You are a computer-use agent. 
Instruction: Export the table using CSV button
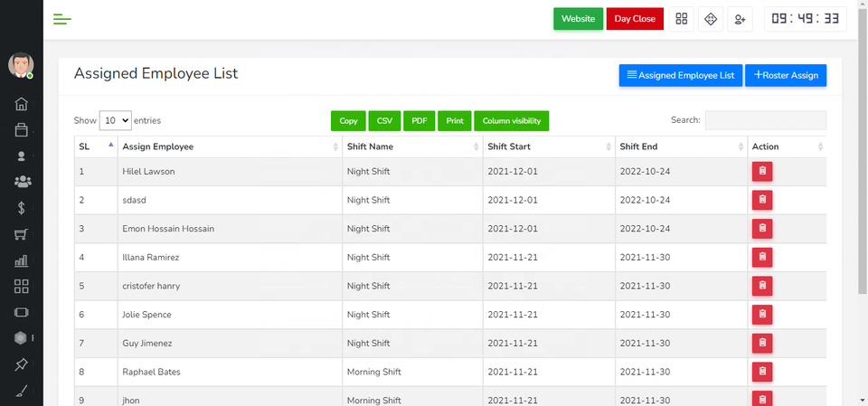pyautogui.click(x=384, y=120)
